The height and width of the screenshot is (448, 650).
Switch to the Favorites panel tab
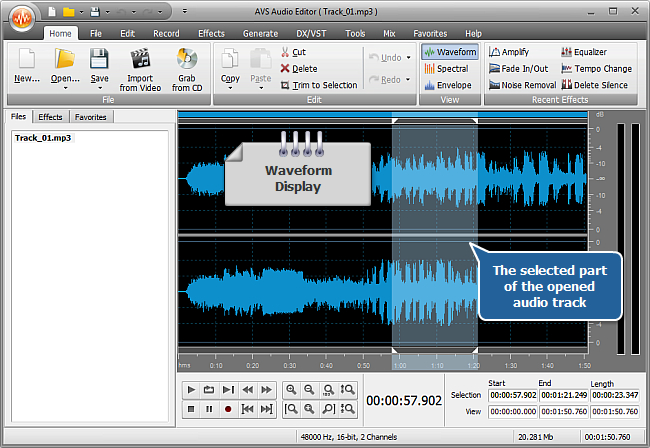click(91, 117)
